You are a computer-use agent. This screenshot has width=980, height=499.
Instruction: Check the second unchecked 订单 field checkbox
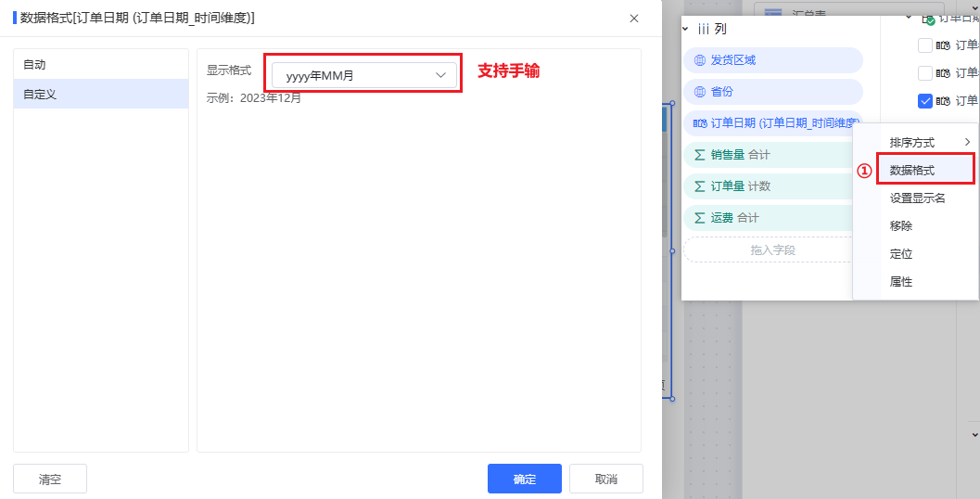tap(925, 73)
